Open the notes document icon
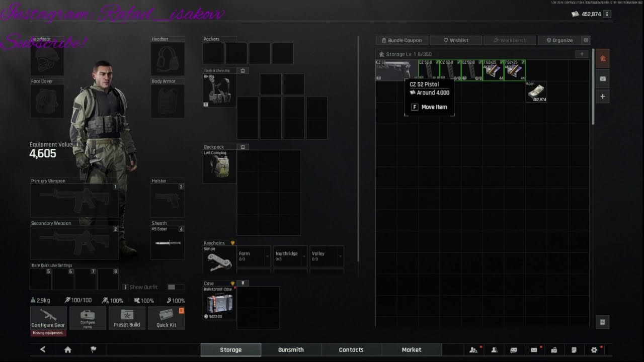The image size is (644, 362). click(574, 350)
